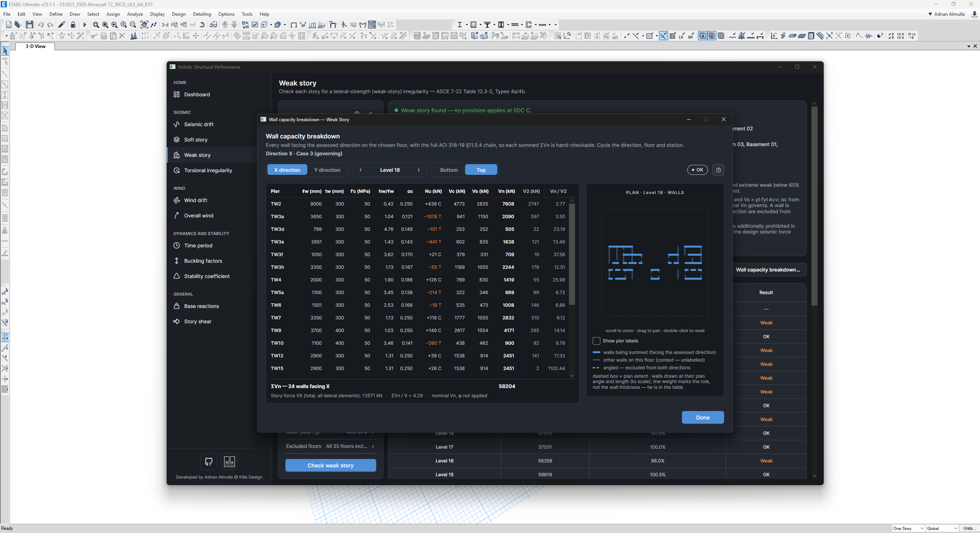The width and height of the screenshot is (980, 533).
Task: Select the Bottom station toggle
Action: 449,170
